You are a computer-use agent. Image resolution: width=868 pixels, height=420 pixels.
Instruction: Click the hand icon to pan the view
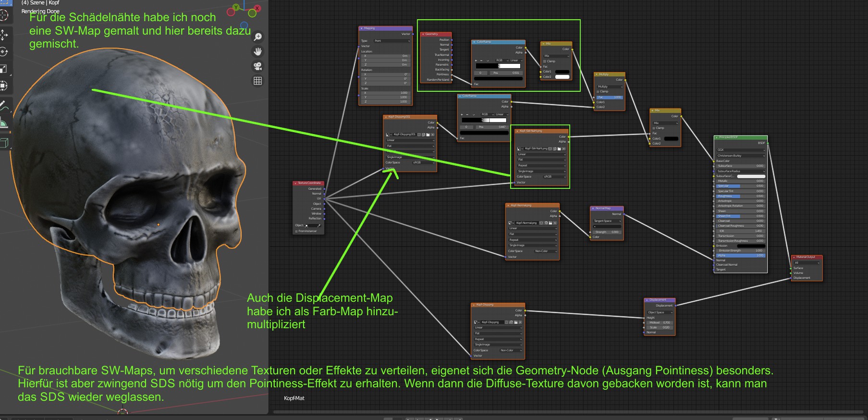(258, 51)
